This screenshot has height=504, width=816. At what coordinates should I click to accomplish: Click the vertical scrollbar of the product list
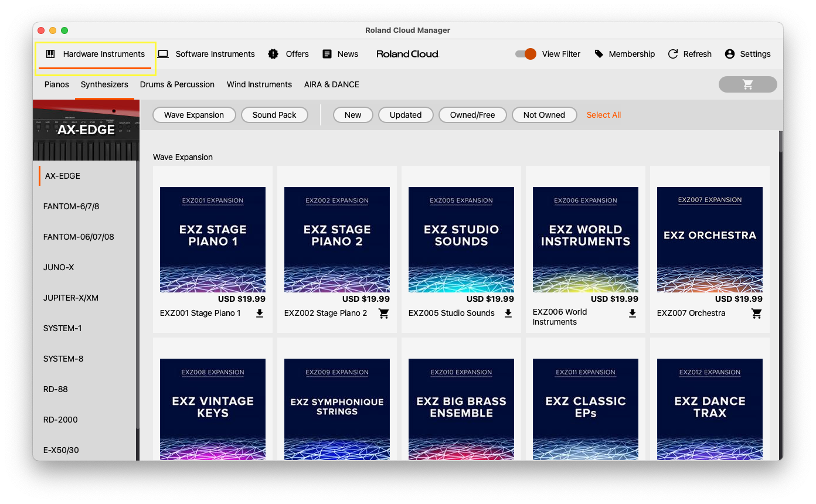click(x=780, y=234)
